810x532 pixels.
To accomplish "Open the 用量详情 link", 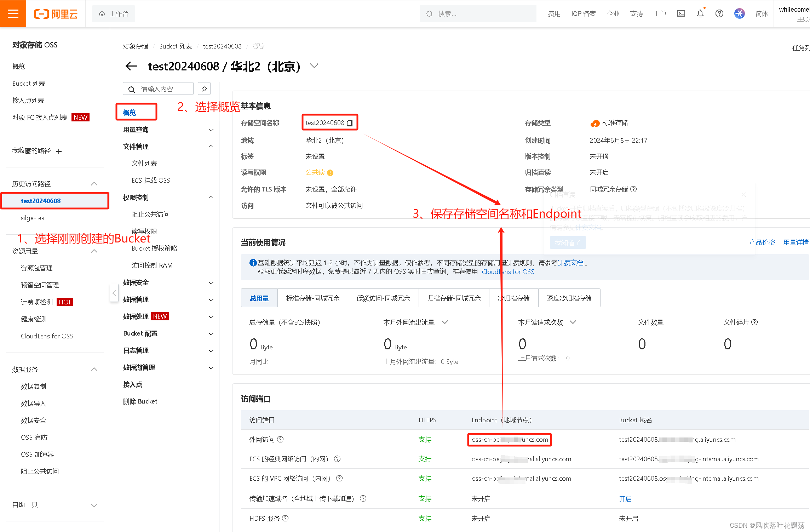I will click(x=796, y=242).
